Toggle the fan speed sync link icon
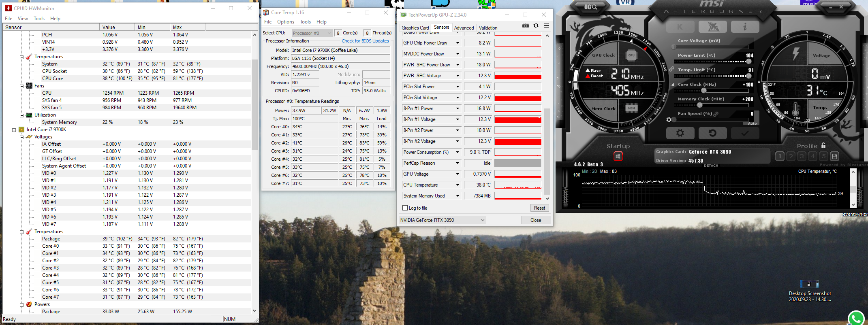The width and height of the screenshot is (868, 325). point(716,114)
